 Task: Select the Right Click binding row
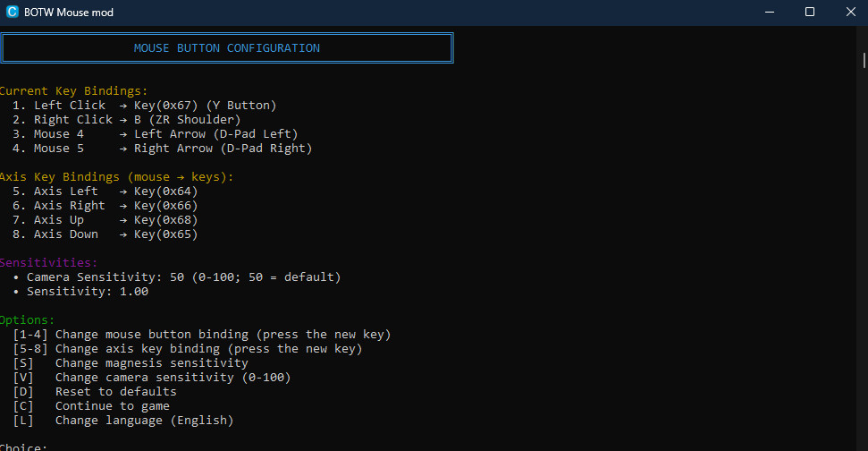127,120
